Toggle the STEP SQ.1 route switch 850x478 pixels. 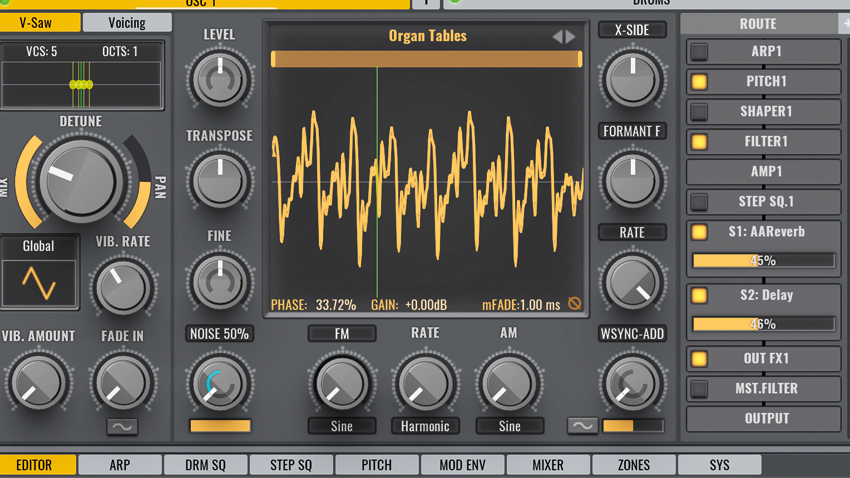pos(699,202)
